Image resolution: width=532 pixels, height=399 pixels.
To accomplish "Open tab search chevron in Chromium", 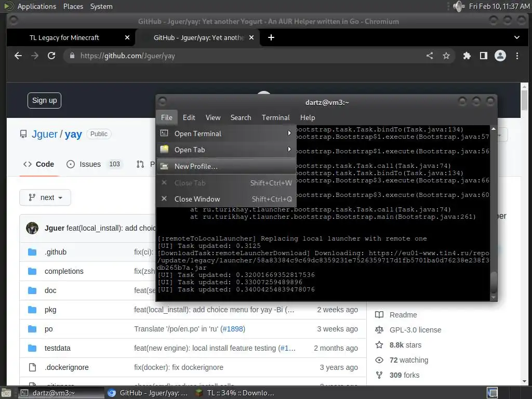I will tap(517, 37).
